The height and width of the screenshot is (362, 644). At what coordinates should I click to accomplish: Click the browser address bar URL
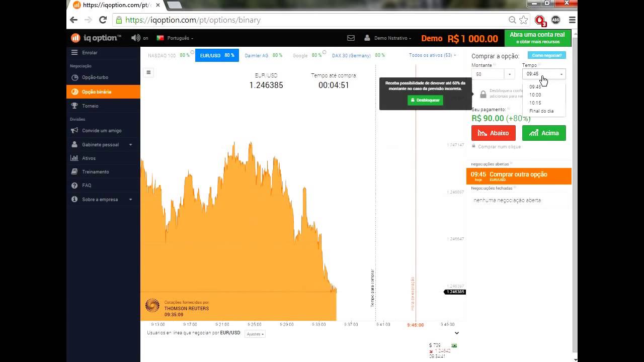193,20
